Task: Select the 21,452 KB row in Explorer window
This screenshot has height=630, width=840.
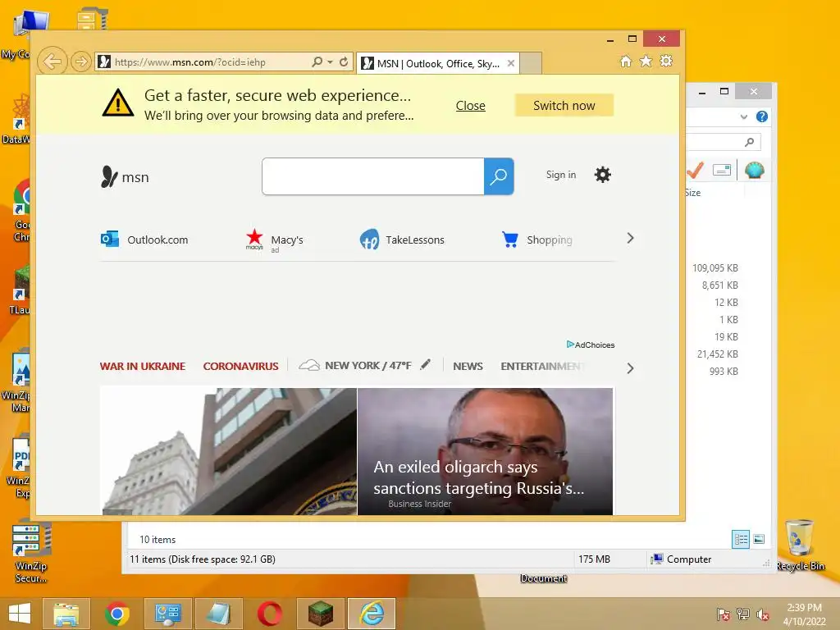Action: tap(717, 354)
